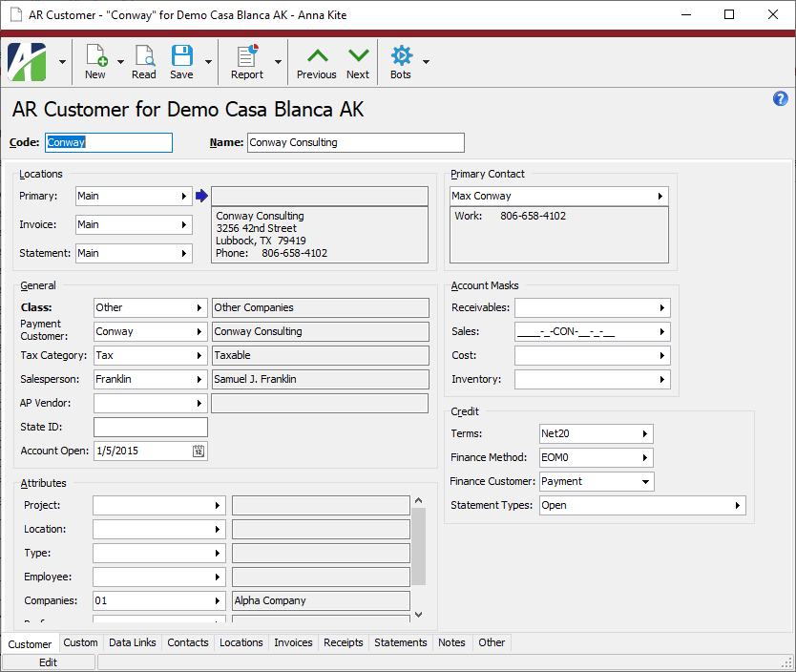Click the customer Name text field
The width and height of the screenshot is (796, 672).
tap(355, 142)
